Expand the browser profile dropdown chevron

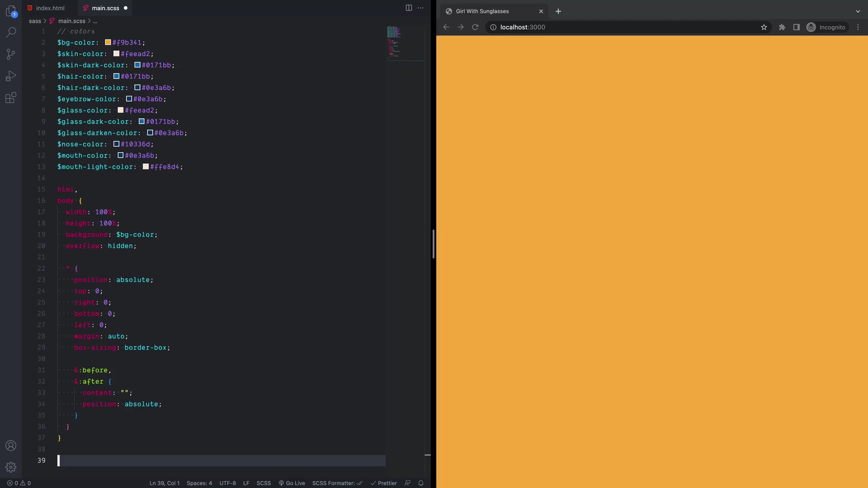tap(858, 11)
